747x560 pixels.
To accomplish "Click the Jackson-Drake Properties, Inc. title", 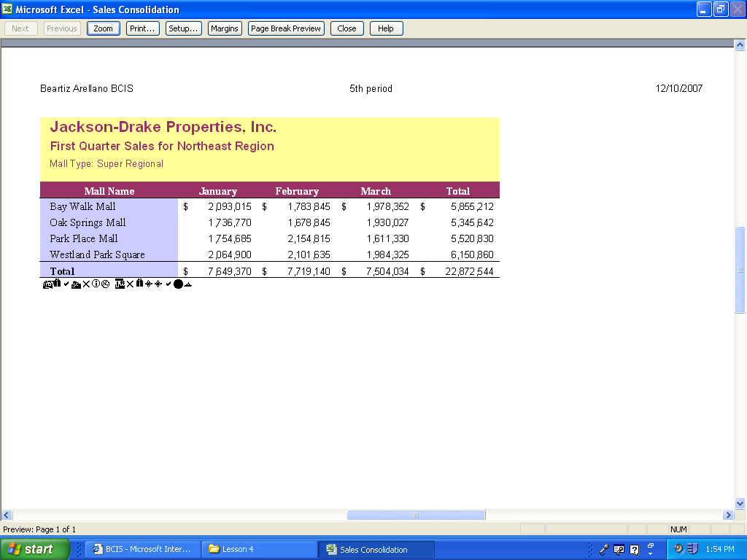I will 163,127.
